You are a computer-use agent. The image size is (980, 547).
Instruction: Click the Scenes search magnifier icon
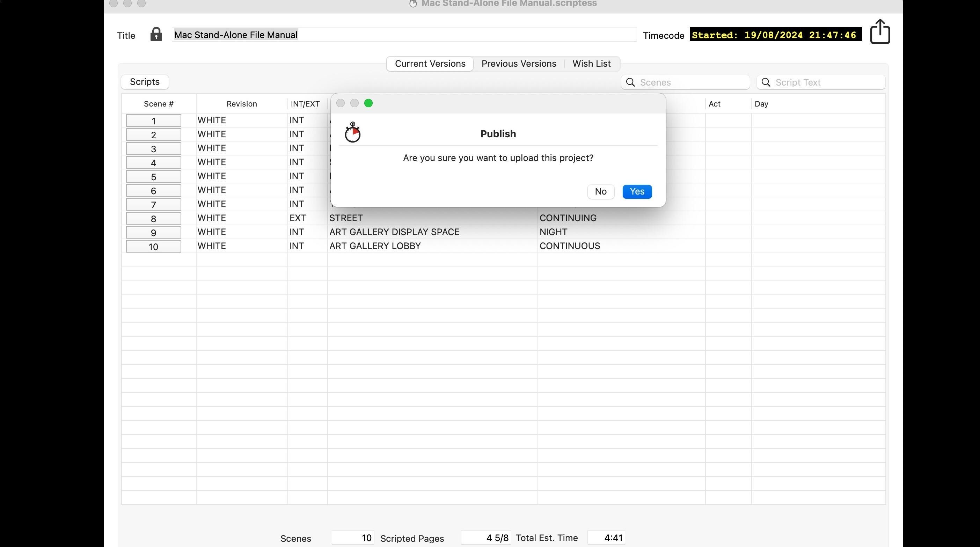click(630, 82)
